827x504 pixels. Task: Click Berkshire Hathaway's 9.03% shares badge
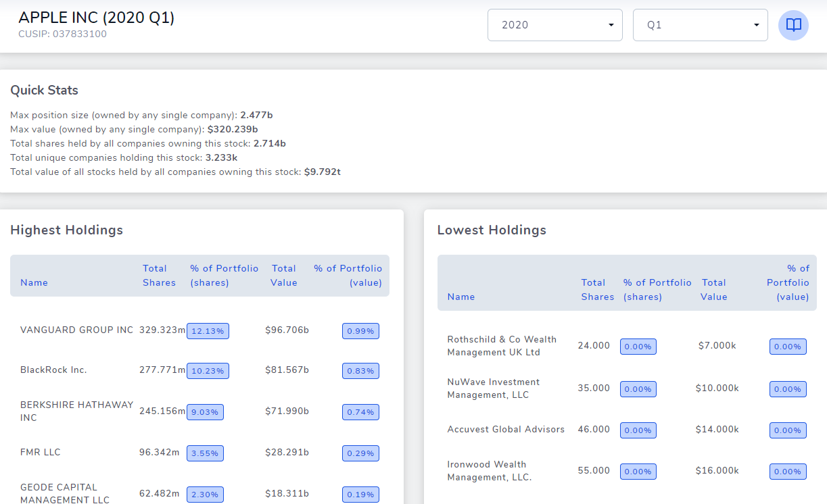[x=205, y=412]
